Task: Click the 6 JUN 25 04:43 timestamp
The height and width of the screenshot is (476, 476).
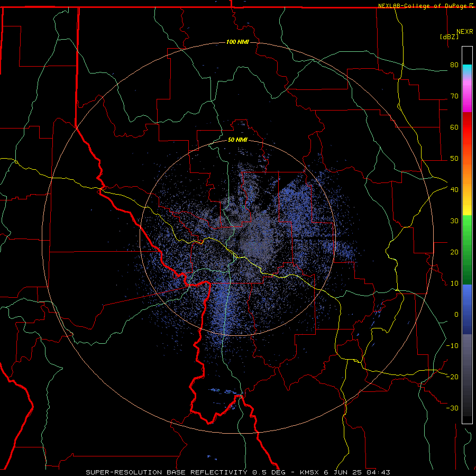Action: 357,472
